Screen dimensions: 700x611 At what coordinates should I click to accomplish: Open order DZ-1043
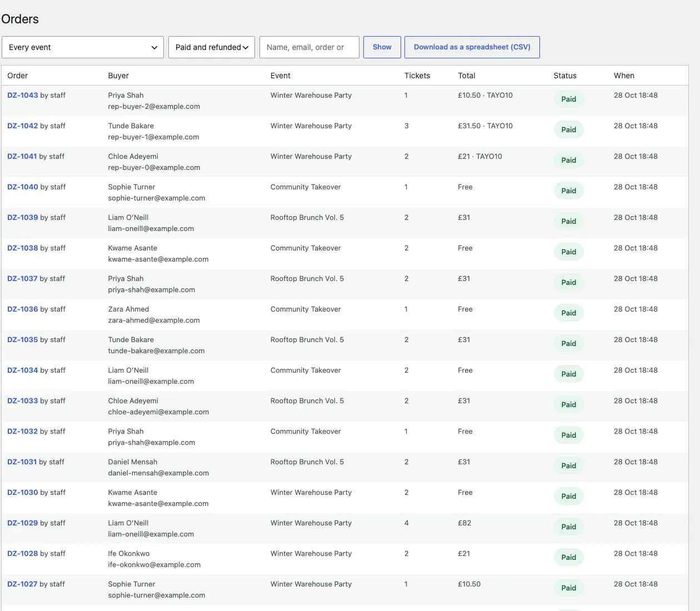tap(23, 96)
